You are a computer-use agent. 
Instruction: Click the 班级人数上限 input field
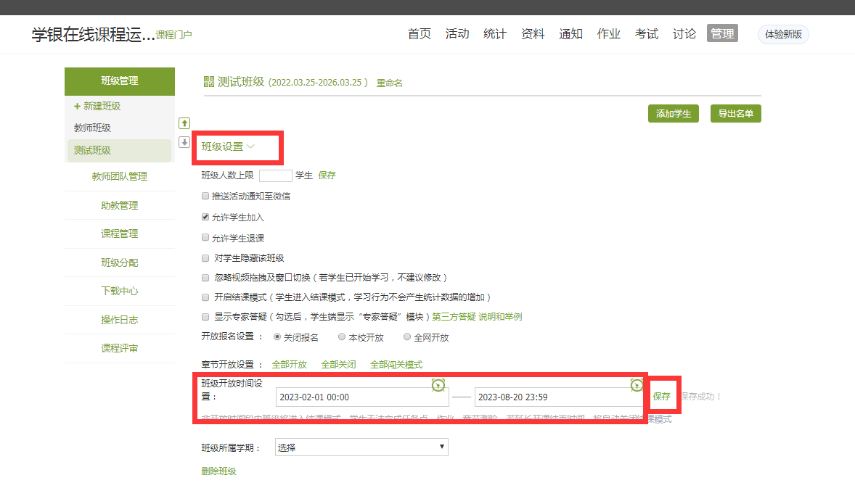pyautogui.click(x=276, y=175)
